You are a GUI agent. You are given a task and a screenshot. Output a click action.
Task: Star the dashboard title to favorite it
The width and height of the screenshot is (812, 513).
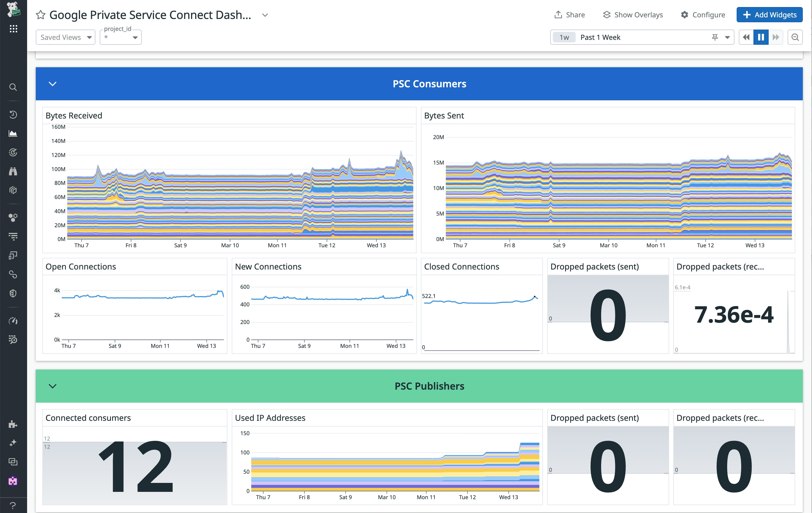(x=40, y=15)
